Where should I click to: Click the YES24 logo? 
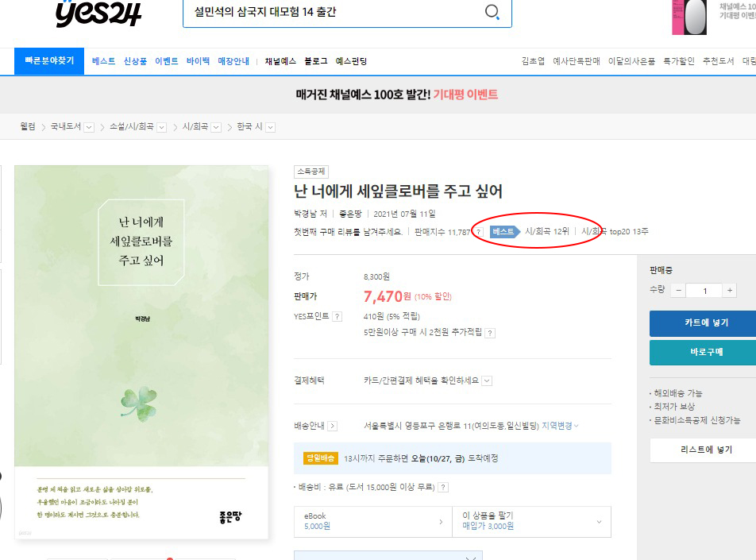point(98,13)
